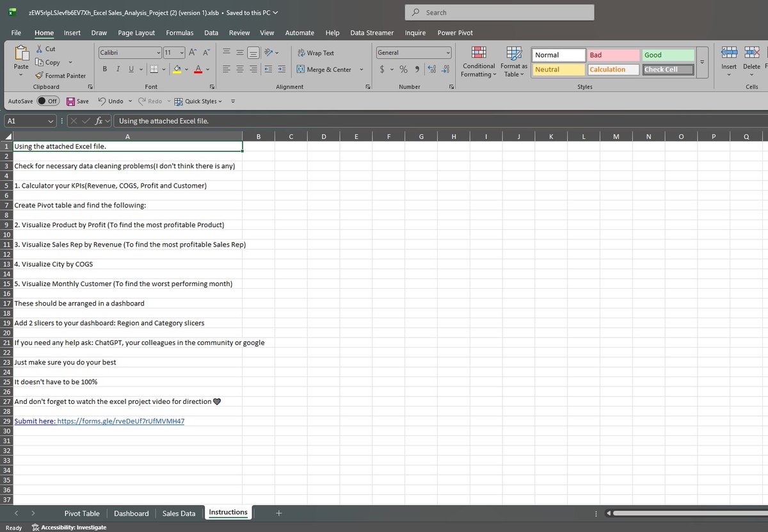Apply Accounting number format dollar sign
The height and width of the screenshot is (532, 768).
click(x=382, y=69)
